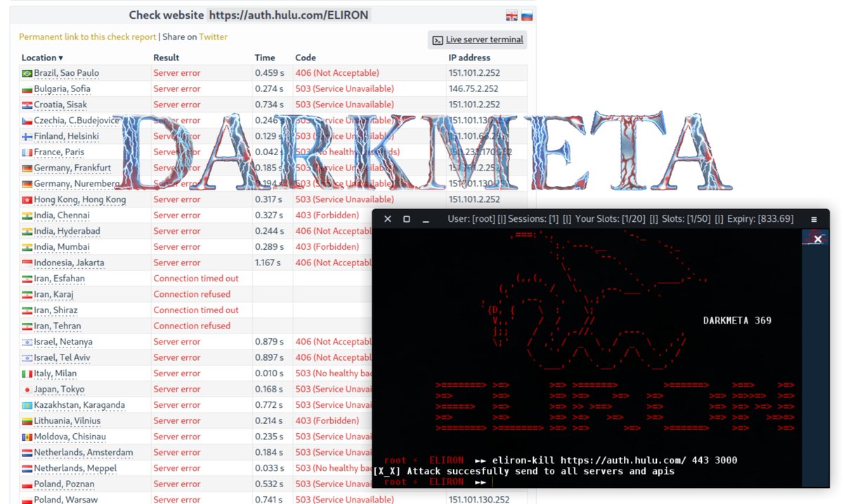Viewport: 843px width, 504px height.
Task: Click Poland, Poznan flag icon
Action: [27, 484]
